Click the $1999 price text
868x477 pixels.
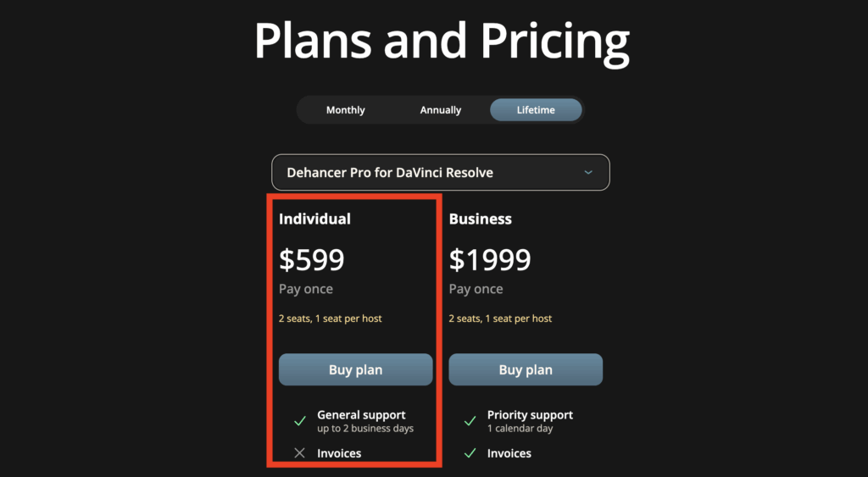pyautogui.click(x=490, y=260)
